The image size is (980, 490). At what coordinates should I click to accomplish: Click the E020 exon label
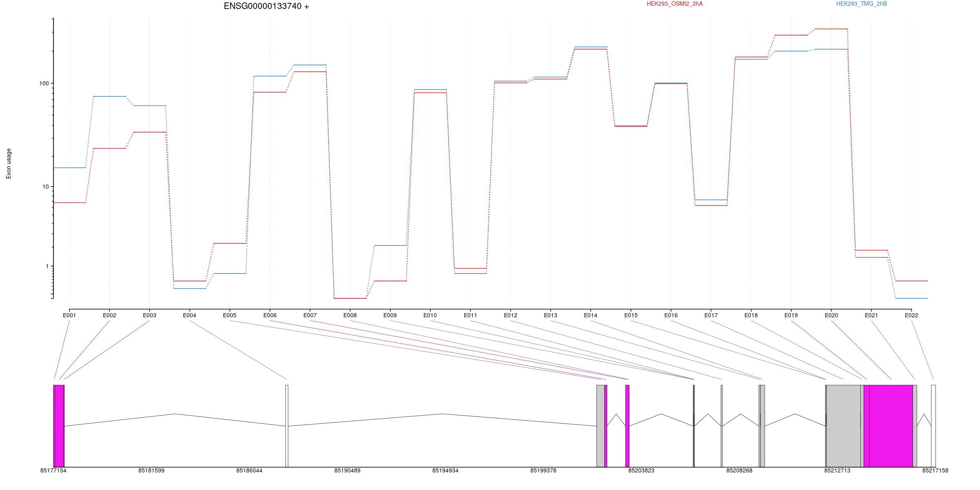pos(831,315)
